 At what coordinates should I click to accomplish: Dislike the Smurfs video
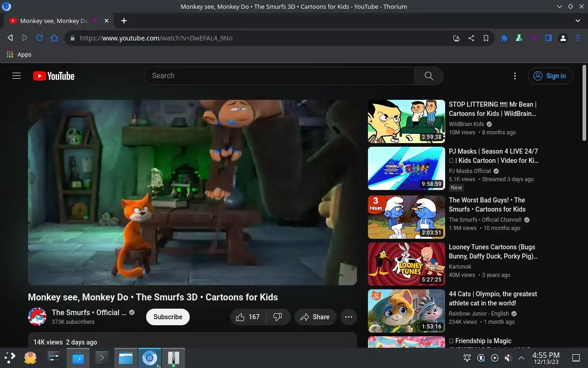click(277, 317)
